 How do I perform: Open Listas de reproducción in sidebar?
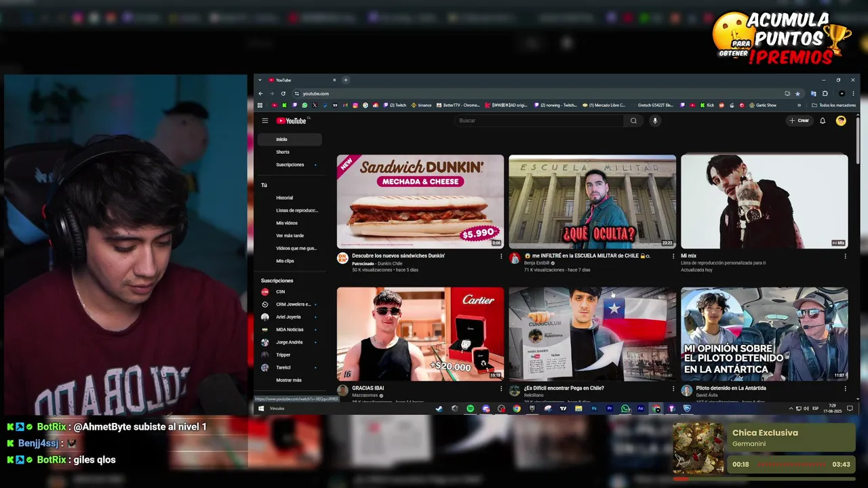[290, 210]
